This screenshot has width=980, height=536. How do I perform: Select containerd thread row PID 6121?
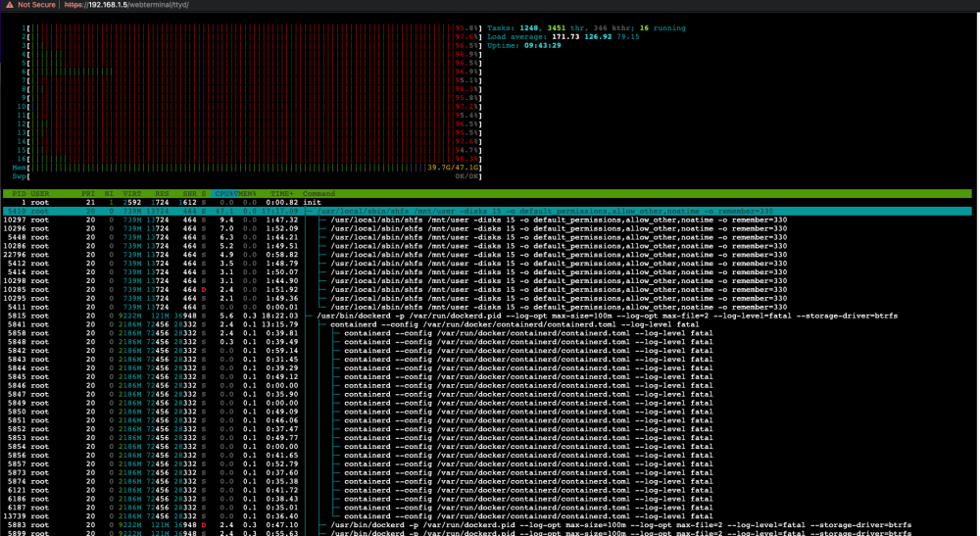click(487, 491)
